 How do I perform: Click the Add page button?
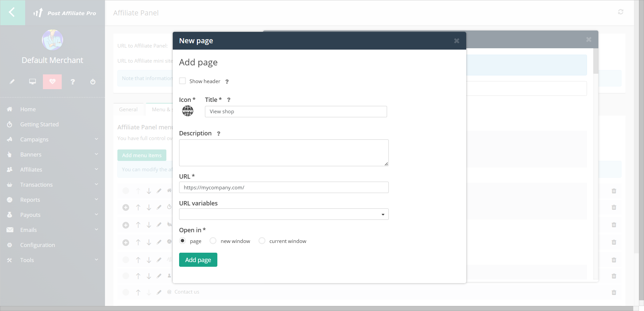(x=198, y=260)
